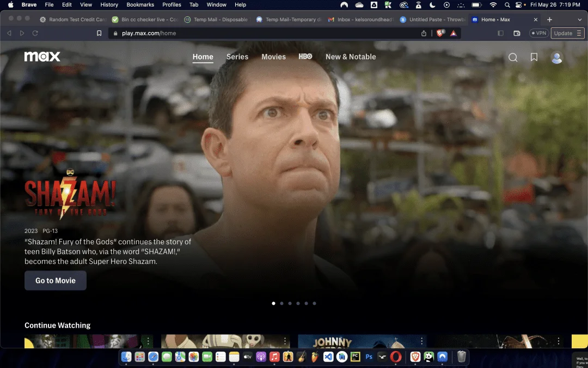Switch to Untitled Paste - Throwbin tab

[432, 20]
